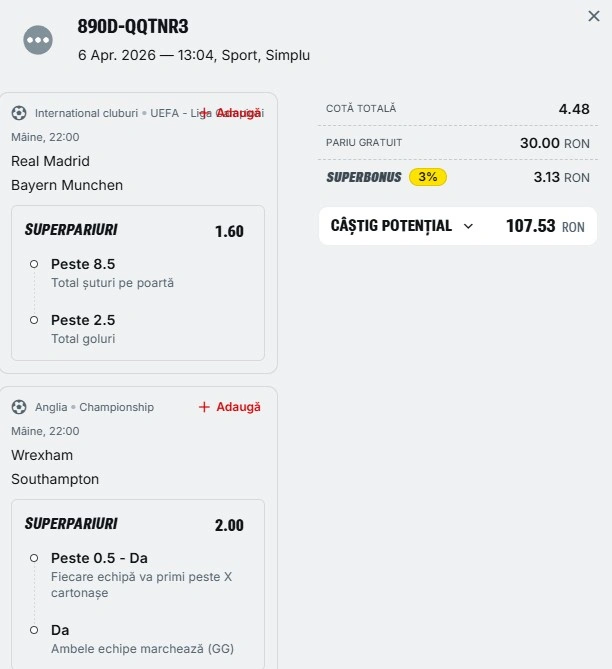Image resolution: width=612 pixels, height=669 pixels.
Task: Click football icon beside Anglia Championship
Action: click(x=19, y=407)
